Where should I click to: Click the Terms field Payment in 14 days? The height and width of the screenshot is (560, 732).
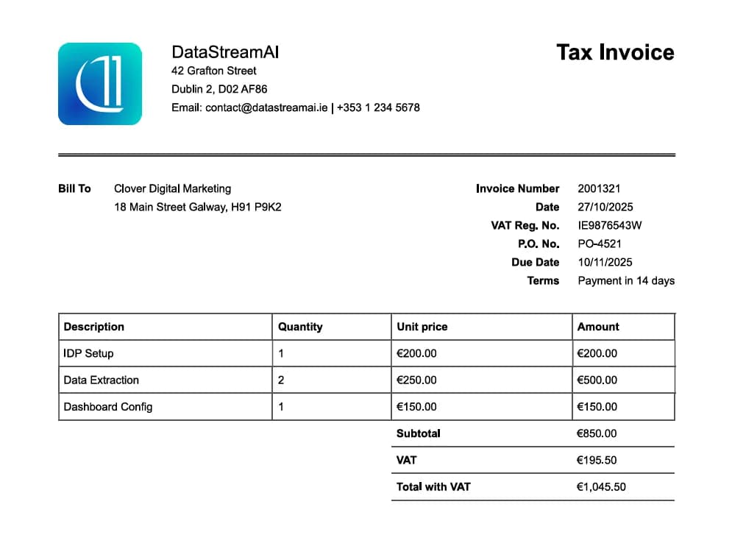627,280
